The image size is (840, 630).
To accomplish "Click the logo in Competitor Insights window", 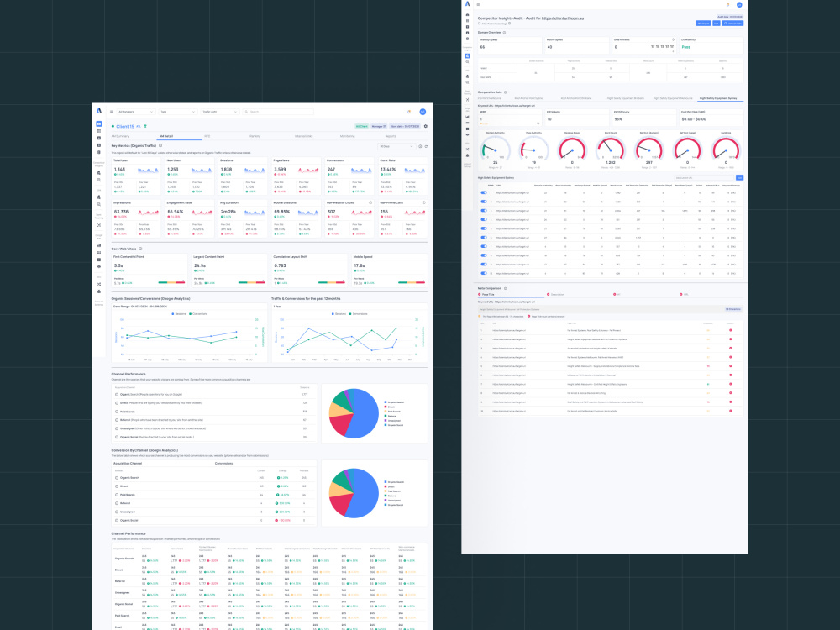I will 467,3.
